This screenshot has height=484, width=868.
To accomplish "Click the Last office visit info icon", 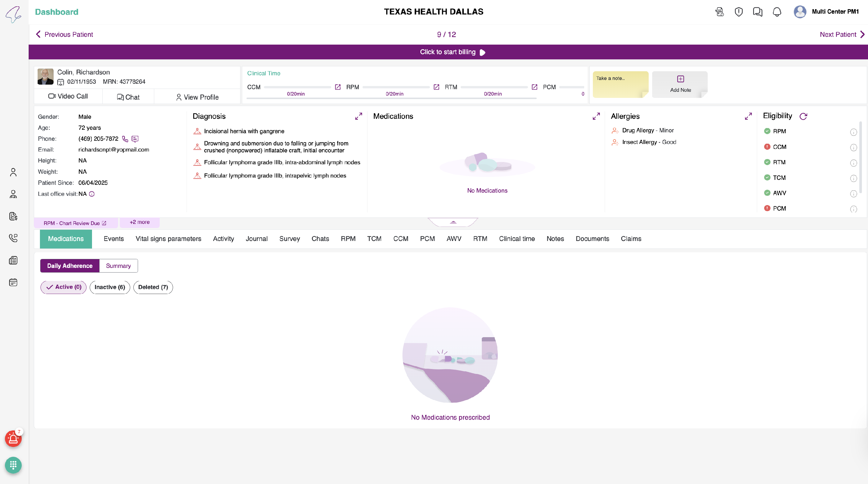I will click(x=92, y=194).
